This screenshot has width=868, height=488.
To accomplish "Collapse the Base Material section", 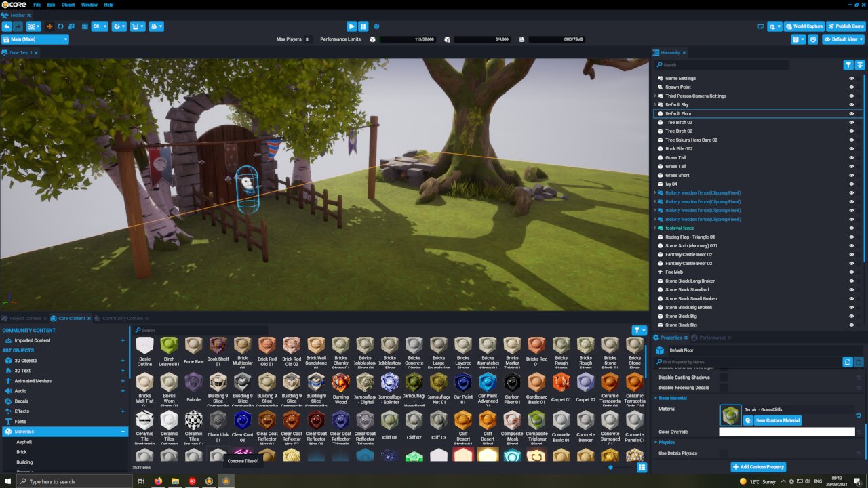I will tap(656, 398).
